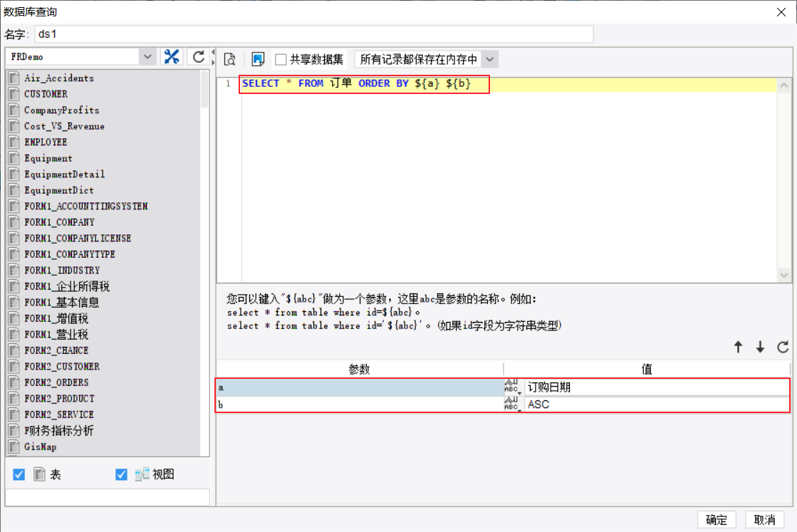Select the FORM1_COMPANY table
797x532 pixels.
[59, 222]
